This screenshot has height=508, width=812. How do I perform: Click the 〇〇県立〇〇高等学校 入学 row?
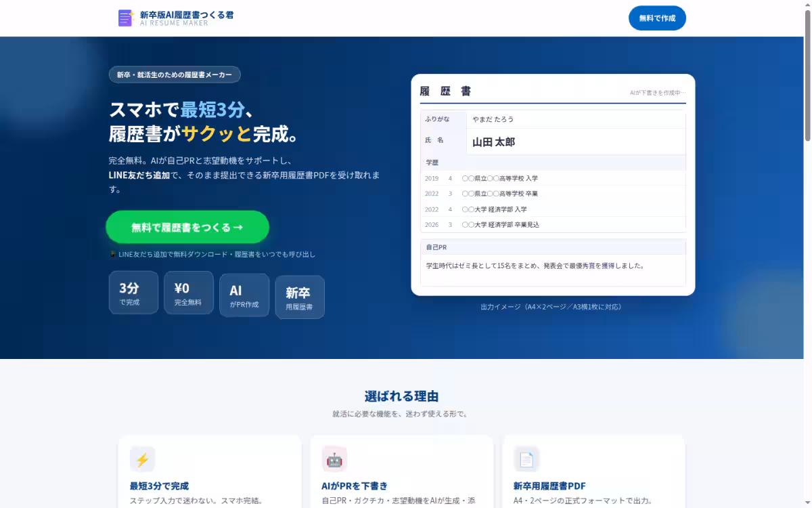tap(553, 178)
